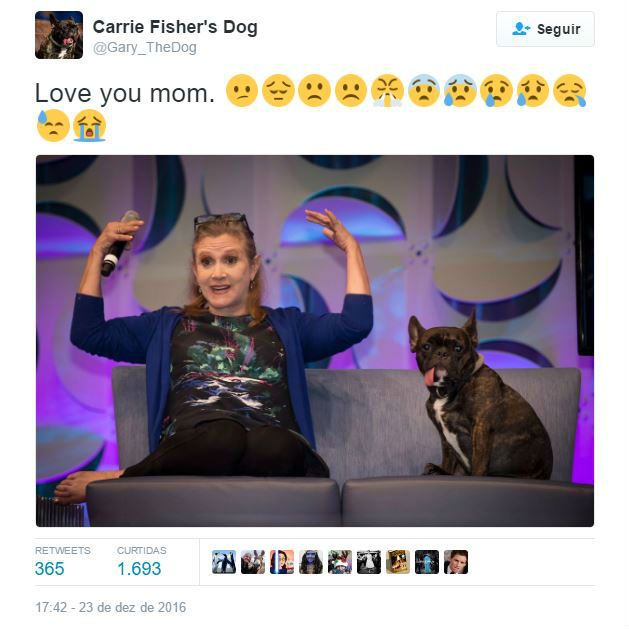Open the golden book cover avatar

point(398,562)
